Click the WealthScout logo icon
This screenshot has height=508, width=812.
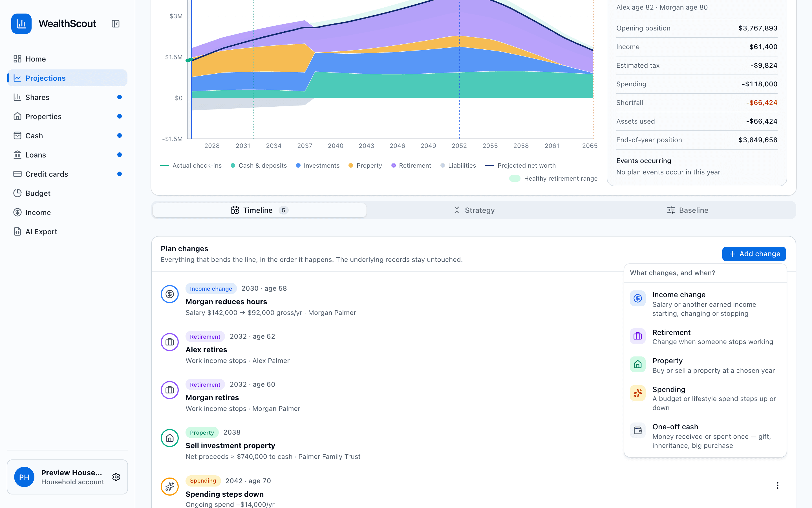[x=21, y=23]
